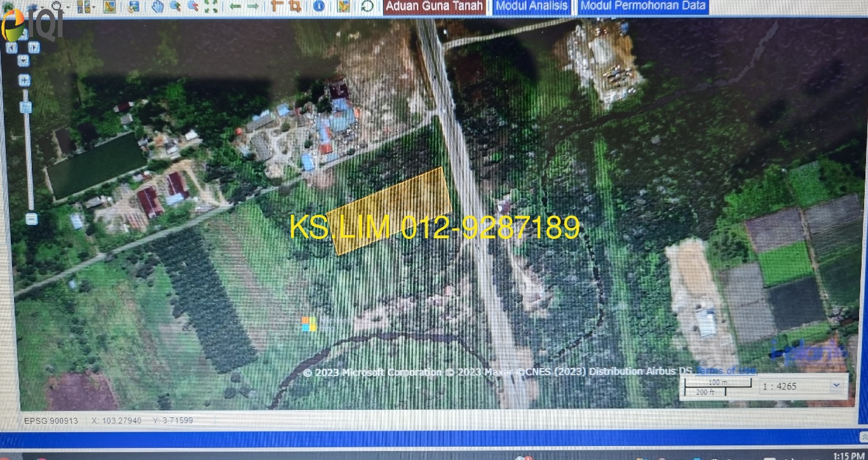Zoom to full map extent
The height and width of the screenshot is (460, 868).
[211, 6]
